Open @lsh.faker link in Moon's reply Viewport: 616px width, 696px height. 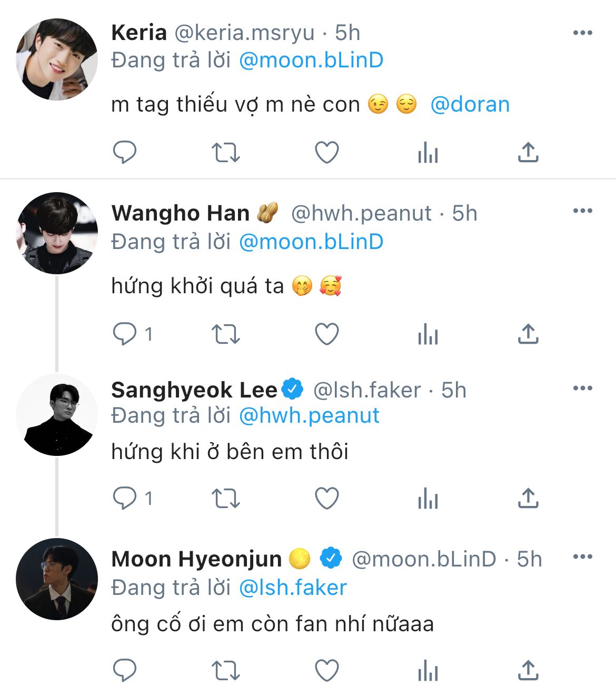[x=293, y=588]
